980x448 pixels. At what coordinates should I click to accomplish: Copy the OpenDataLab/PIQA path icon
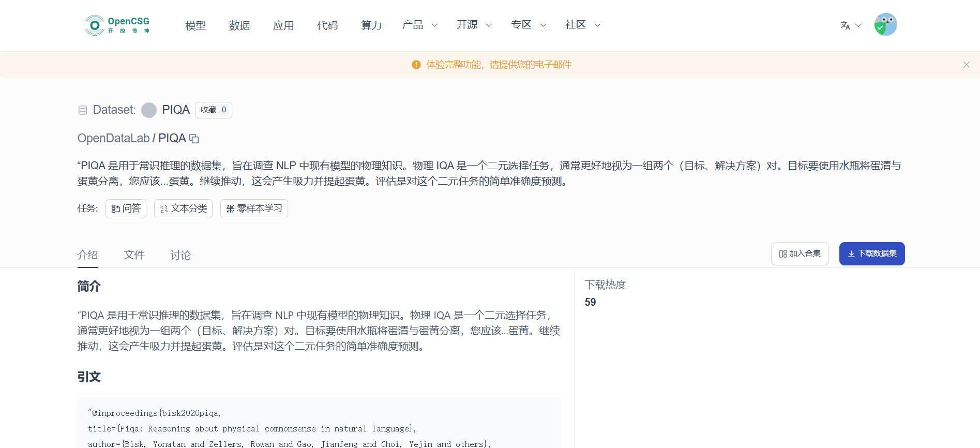[194, 139]
